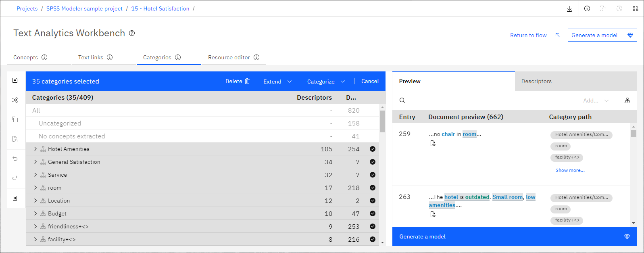Click the undo icon in left sidebar
The height and width of the screenshot is (253, 644).
pyautogui.click(x=15, y=159)
